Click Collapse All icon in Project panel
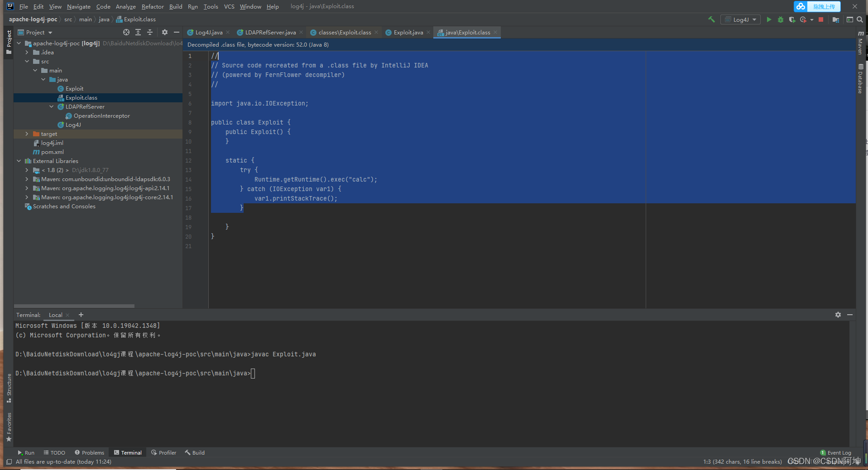 point(150,32)
